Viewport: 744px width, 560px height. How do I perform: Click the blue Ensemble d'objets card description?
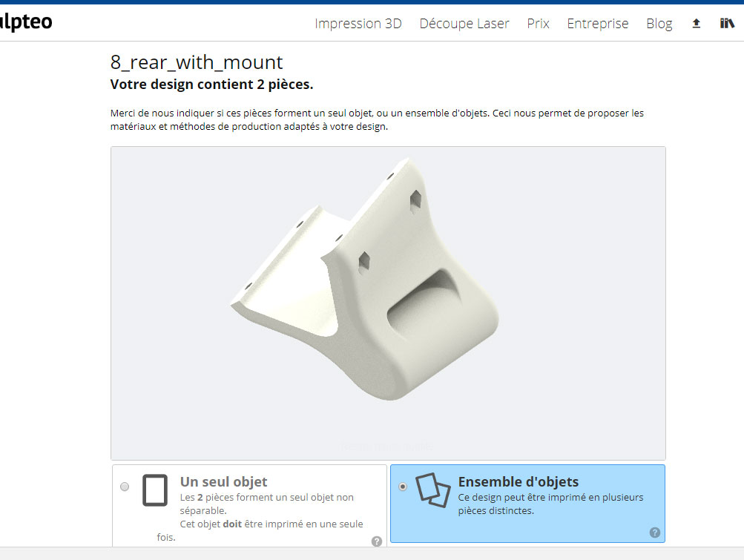click(550, 504)
